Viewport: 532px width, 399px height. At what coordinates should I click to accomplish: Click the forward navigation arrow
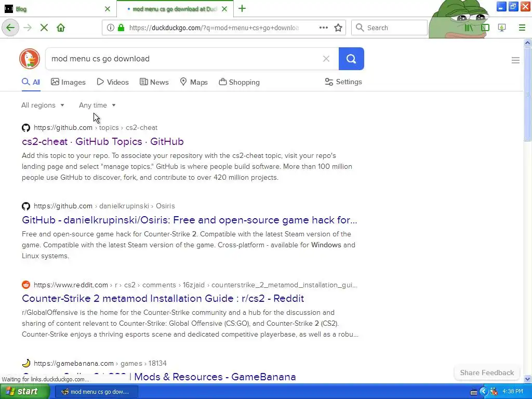click(x=28, y=28)
